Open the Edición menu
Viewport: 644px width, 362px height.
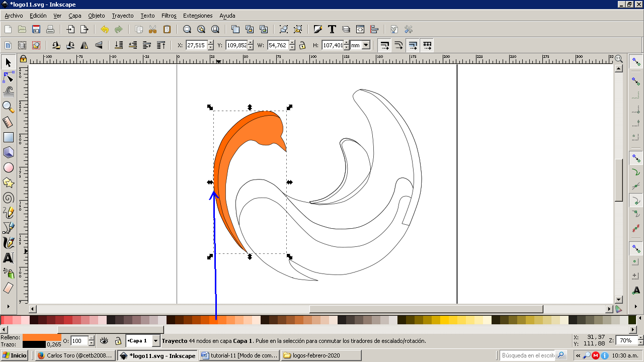(x=38, y=16)
